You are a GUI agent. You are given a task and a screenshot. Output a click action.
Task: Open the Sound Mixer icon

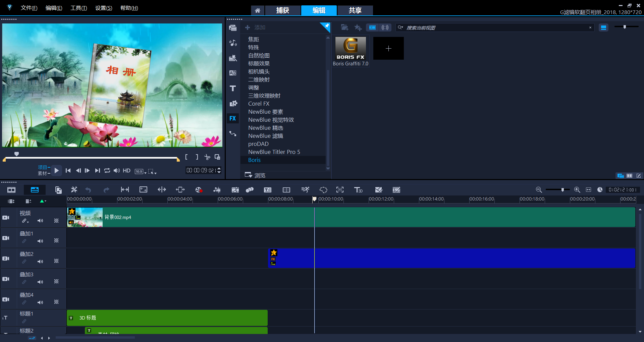(x=217, y=190)
